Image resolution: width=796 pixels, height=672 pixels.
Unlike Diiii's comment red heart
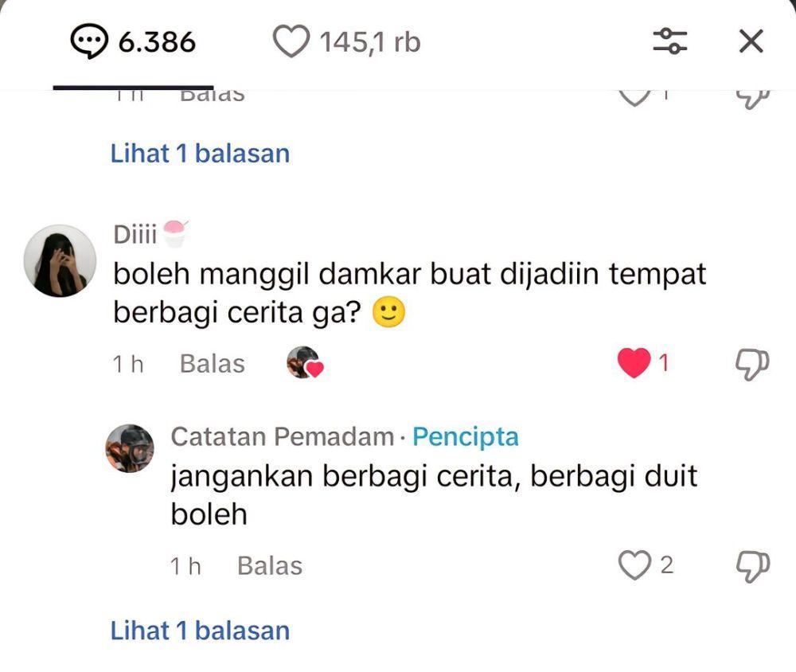(634, 362)
